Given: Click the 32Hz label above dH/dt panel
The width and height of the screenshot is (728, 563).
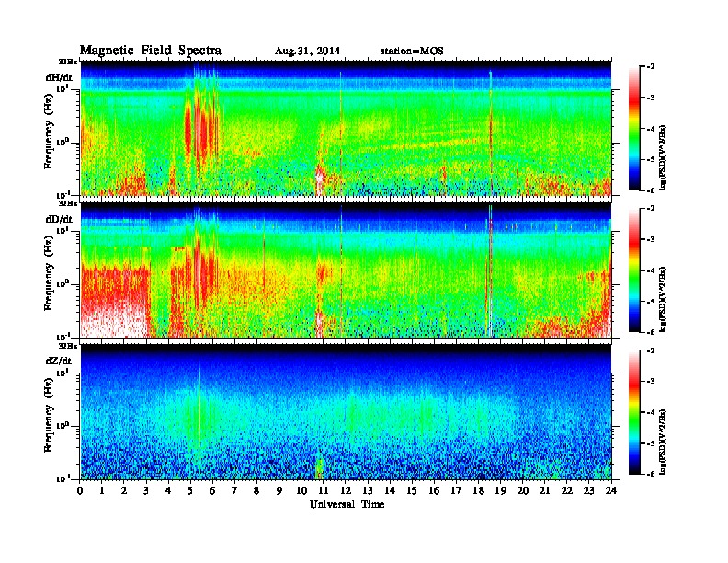Looking at the screenshot, I should (67, 62).
